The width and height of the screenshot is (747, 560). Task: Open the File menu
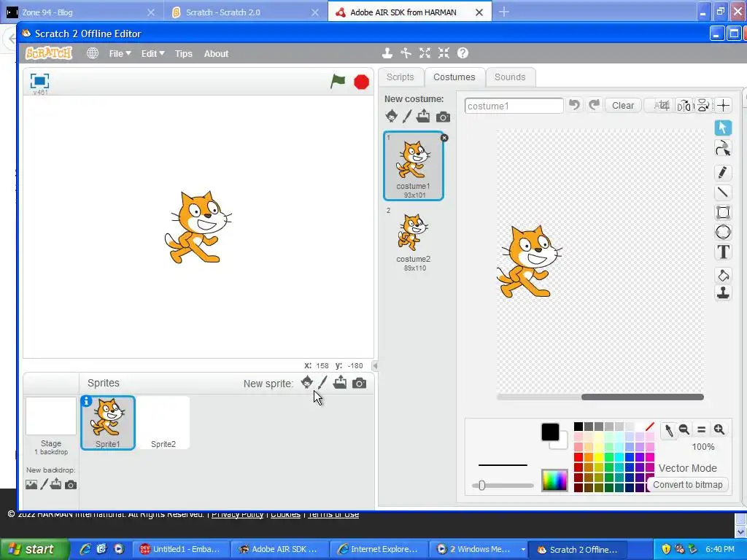pyautogui.click(x=120, y=54)
